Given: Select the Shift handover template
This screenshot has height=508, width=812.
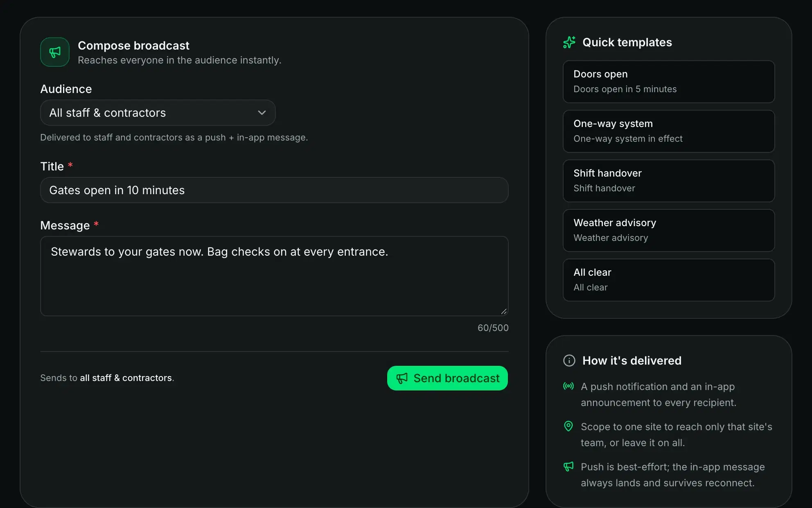Looking at the screenshot, I should (669, 181).
